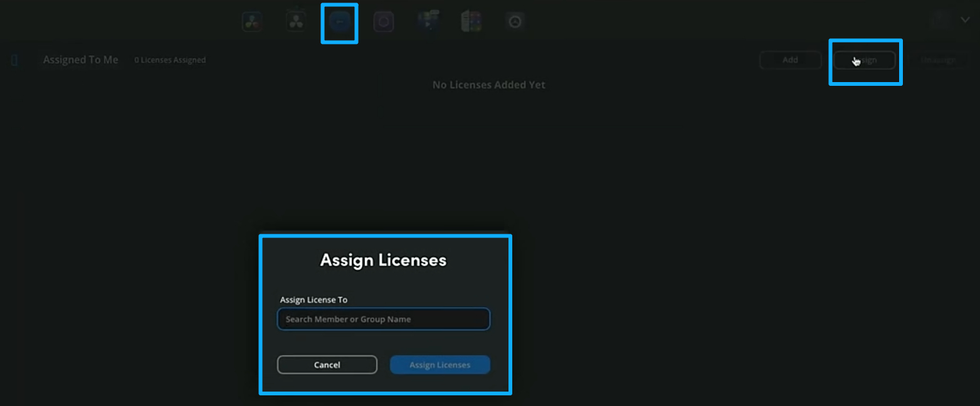This screenshot has width=980, height=406.
Task: Expand the account dropdown chevron
Action: pos(966,19)
